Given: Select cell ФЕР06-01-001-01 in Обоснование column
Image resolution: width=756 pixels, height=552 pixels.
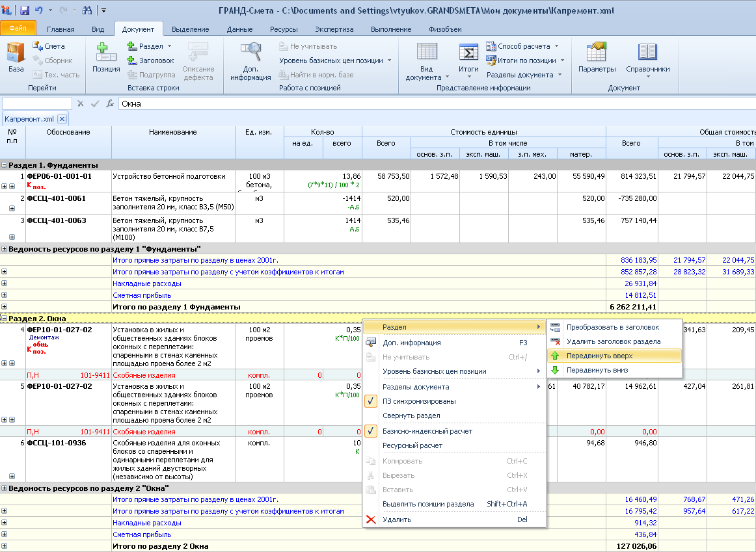Looking at the screenshot, I should 68,181.
